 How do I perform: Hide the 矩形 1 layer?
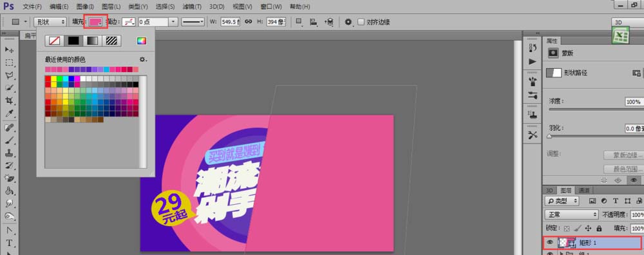pyautogui.click(x=551, y=243)
